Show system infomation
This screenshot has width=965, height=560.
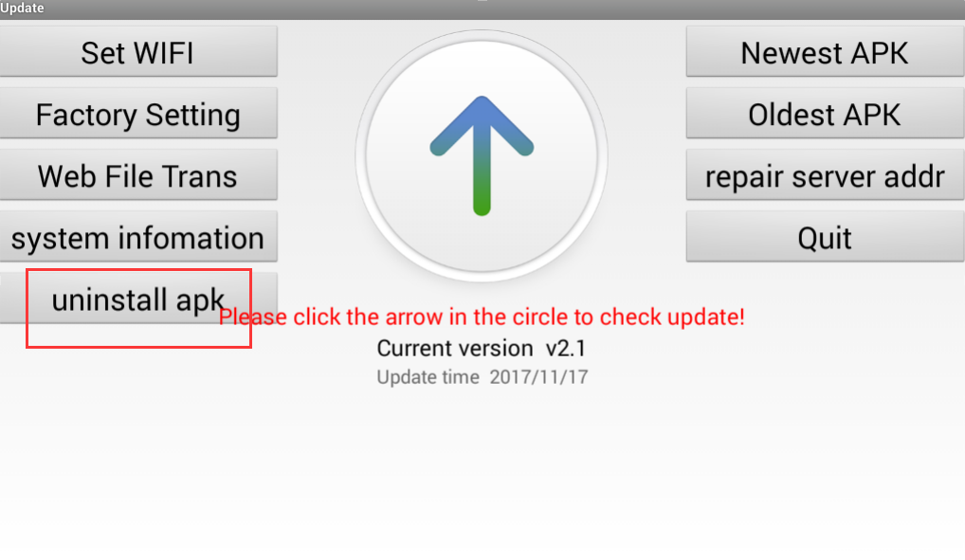(x=138, y=237)
